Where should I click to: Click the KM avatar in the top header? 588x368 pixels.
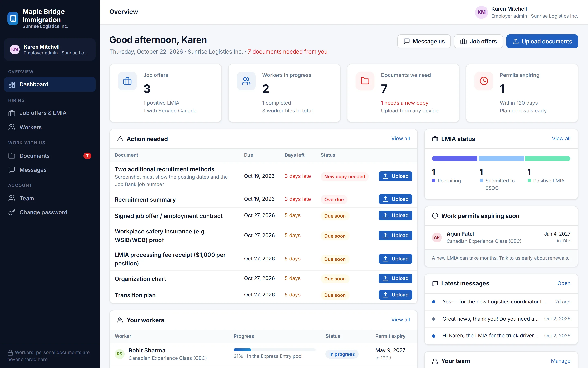pyautogui.click(x=481, y=12)
